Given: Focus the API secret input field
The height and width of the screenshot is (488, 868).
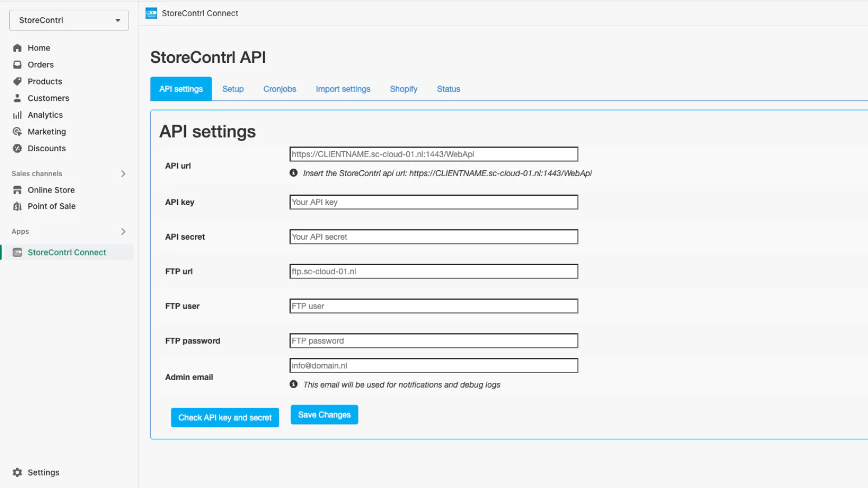Looking at the screenshot, I should click(x=434, y=237).
